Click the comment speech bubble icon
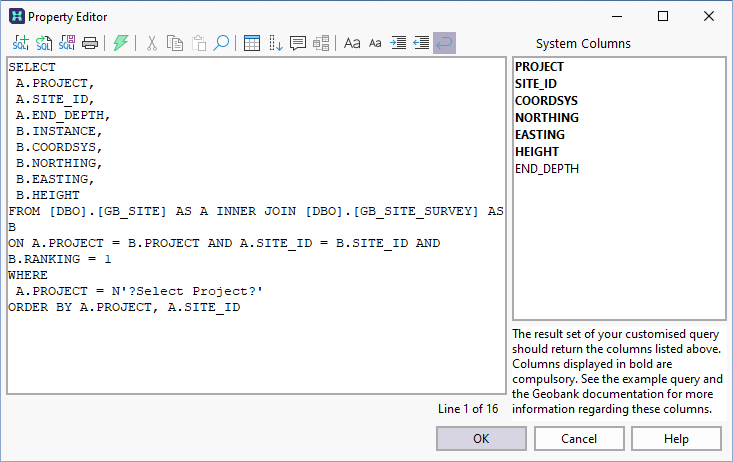Image resolution: width=733 pixels, height=462 pixels. coord(298,43)
